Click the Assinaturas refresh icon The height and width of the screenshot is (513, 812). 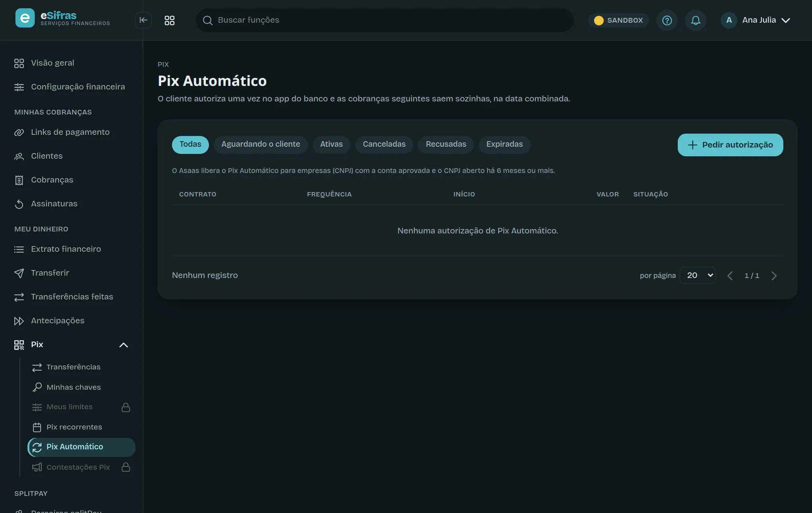[x=19, y=204]
